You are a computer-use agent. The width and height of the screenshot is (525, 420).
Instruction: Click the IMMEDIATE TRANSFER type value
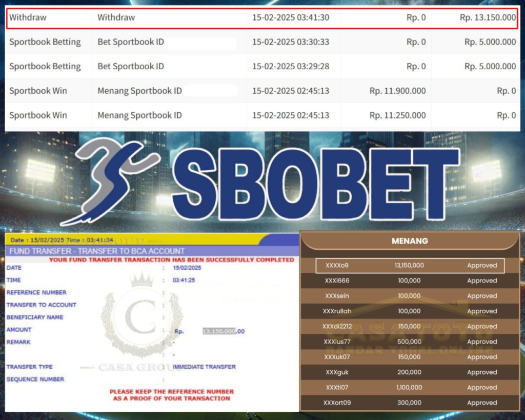point(205,367)
